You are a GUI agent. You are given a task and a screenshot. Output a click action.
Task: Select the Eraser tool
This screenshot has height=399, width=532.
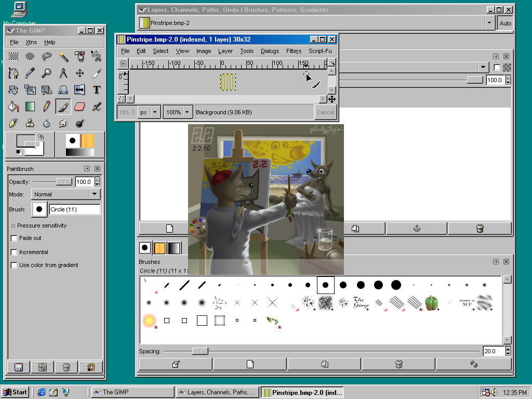click(x=79, y=107)
